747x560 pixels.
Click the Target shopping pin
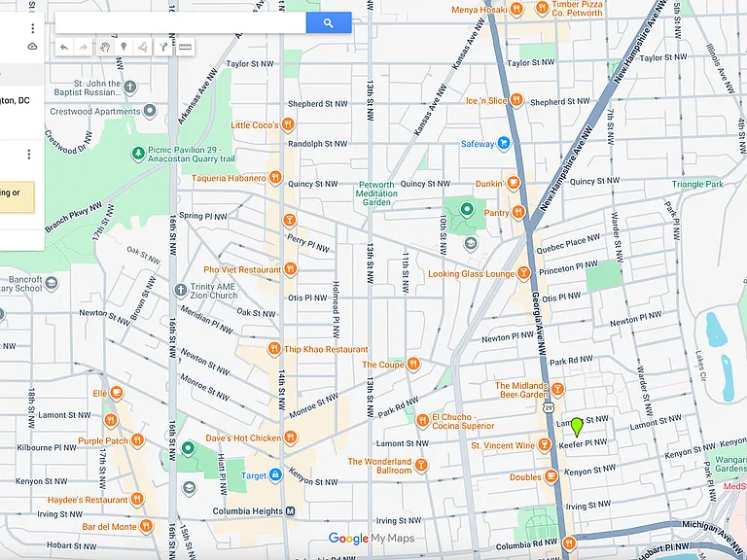pyautogui.click(x=275, y=474)
